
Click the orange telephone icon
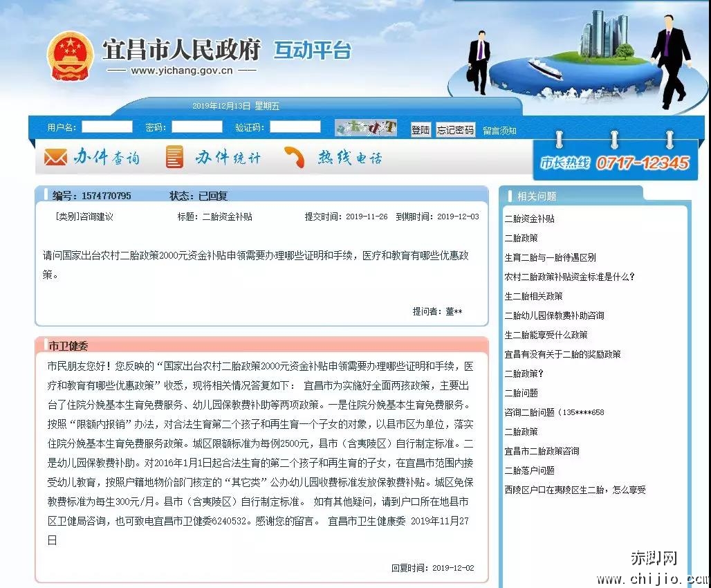pos(295,158)
